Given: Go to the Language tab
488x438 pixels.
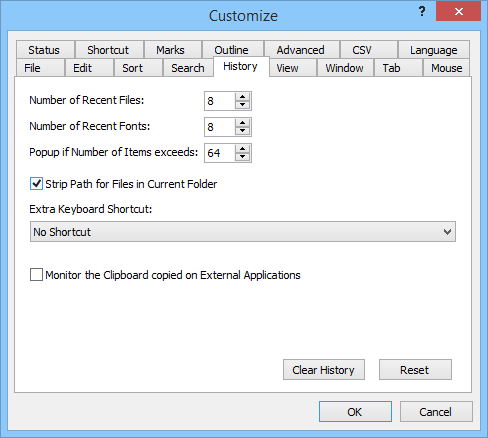Looking at the screenshot, I should [x=433, y=50].
